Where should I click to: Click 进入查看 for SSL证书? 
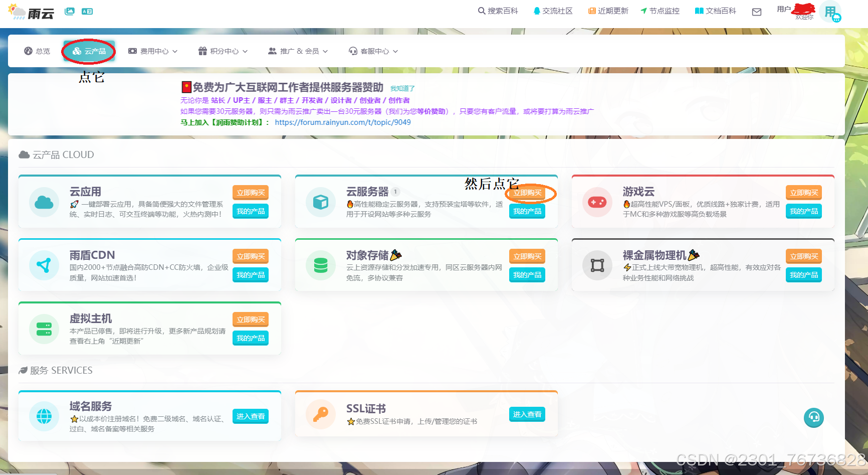pyautogui.click(x=527, y=414)
